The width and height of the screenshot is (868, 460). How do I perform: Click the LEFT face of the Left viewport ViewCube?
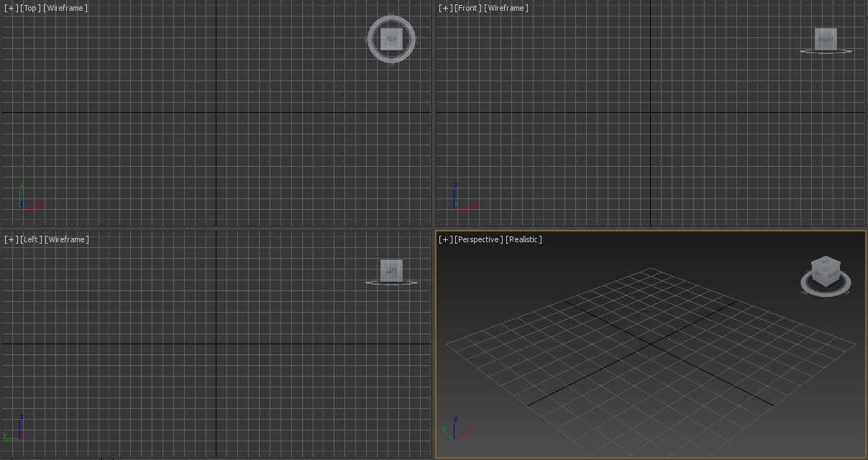coord(391,270)
